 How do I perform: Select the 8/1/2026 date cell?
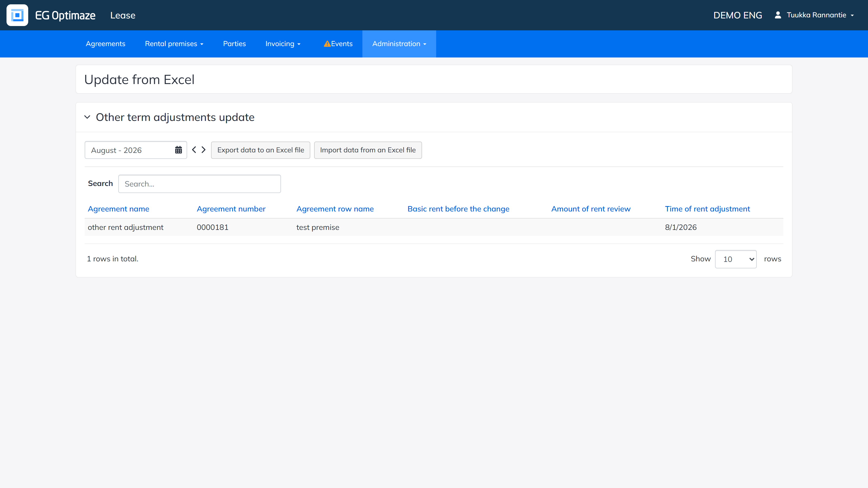(681, 227)
